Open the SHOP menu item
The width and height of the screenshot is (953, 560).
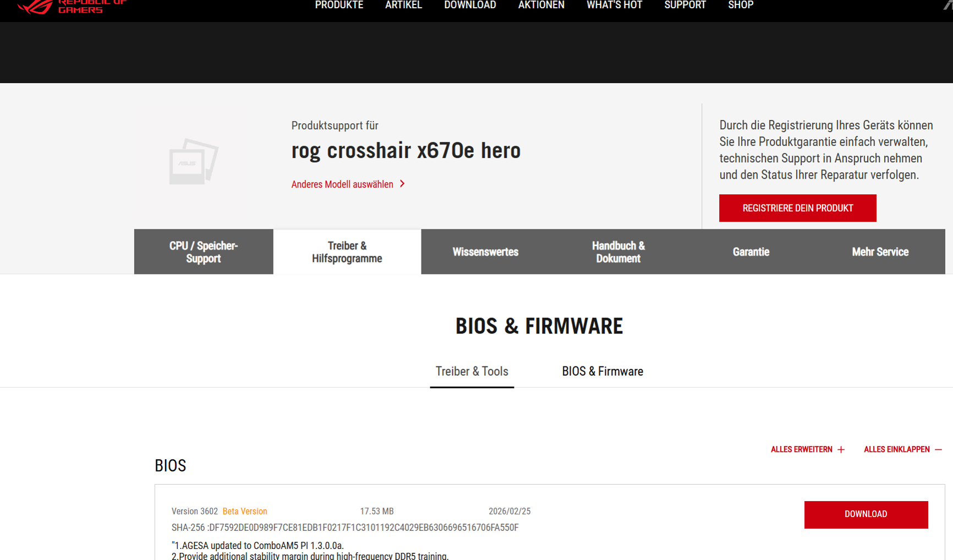(741, 5)
